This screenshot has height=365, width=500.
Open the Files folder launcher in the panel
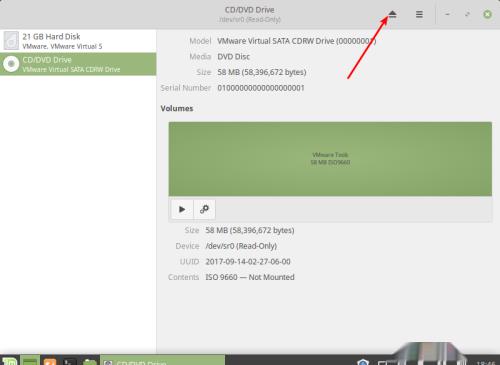89,361
